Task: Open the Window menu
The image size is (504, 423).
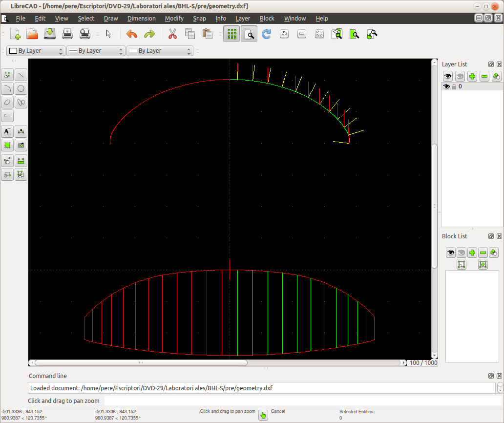Action: tap(295, 19)
